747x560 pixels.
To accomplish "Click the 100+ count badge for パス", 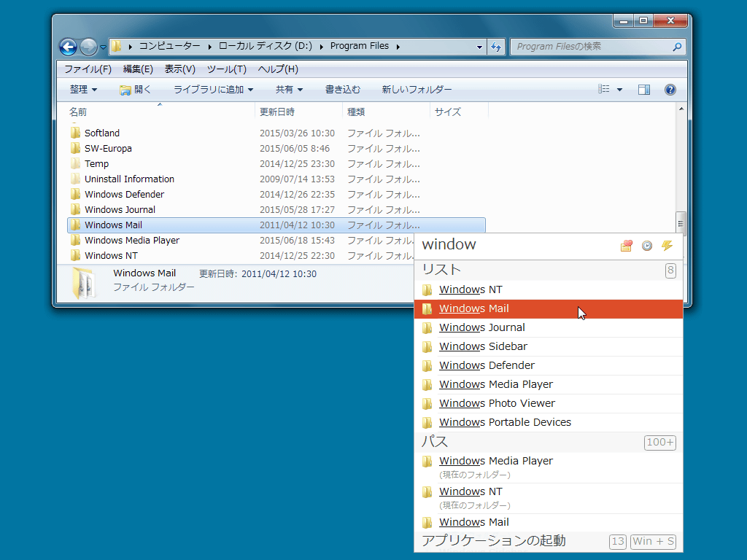I will 659,443.
